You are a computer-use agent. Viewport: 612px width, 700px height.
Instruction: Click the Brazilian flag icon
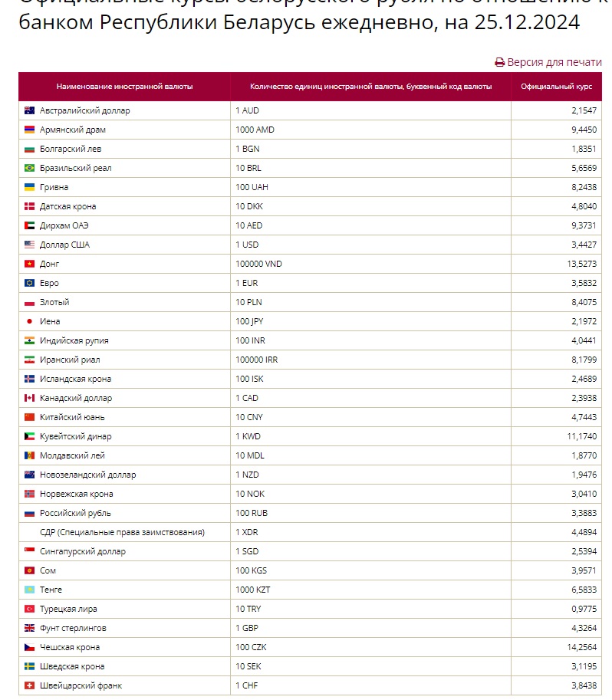pyautogui.click(x=29, y=168)
